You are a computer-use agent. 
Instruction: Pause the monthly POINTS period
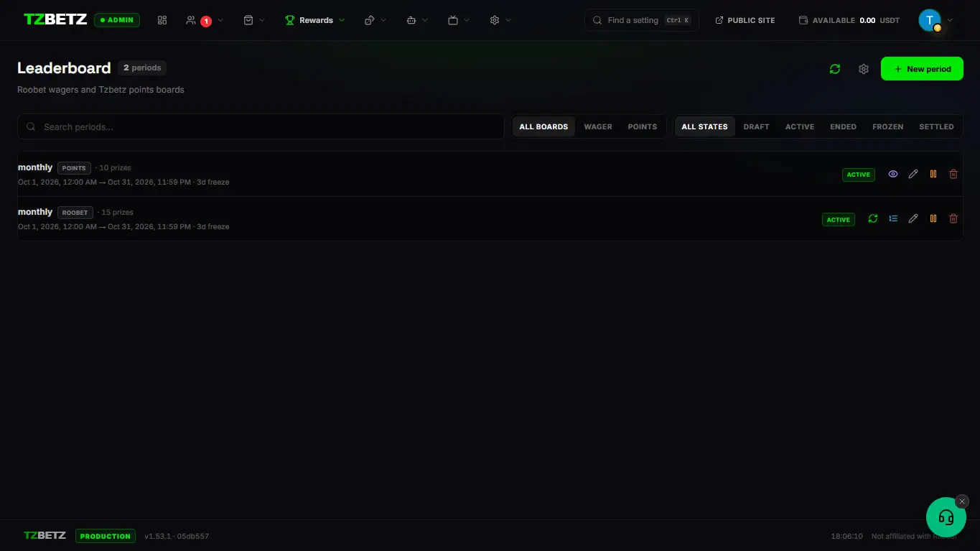click(x=933, y=174)
